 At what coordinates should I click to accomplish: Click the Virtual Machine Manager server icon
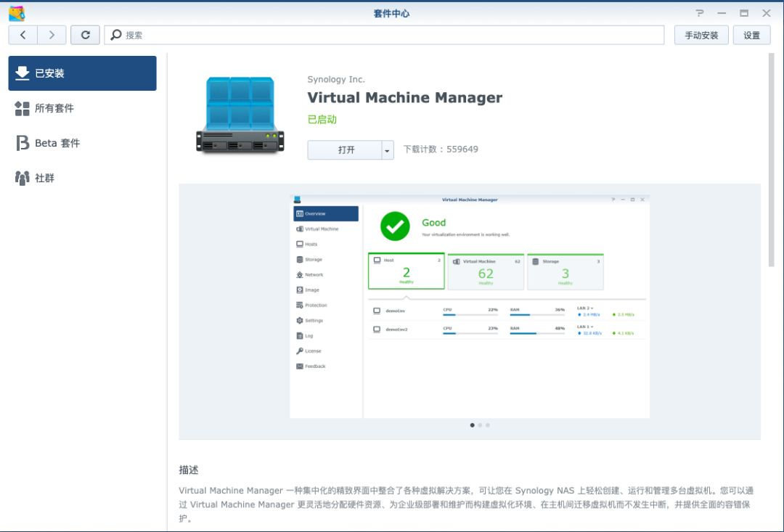click(240, 115)
